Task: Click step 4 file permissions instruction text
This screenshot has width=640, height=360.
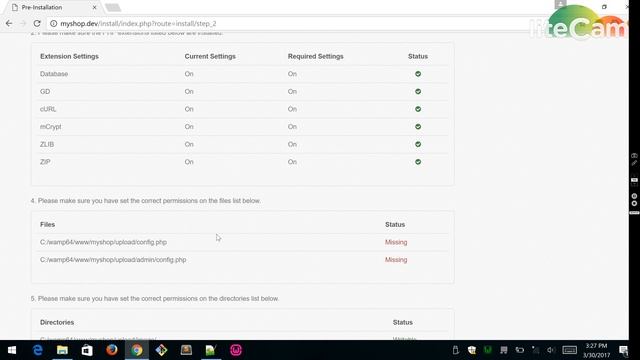Action: click(x=146, y=201)
